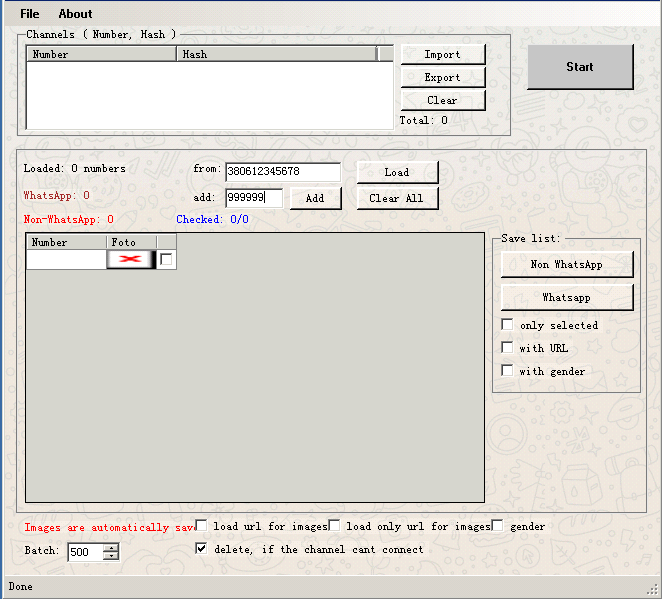Check the box in the numbers table row
Screen dimensions: 662x599
pyautogui.click(x=166, y=259)
